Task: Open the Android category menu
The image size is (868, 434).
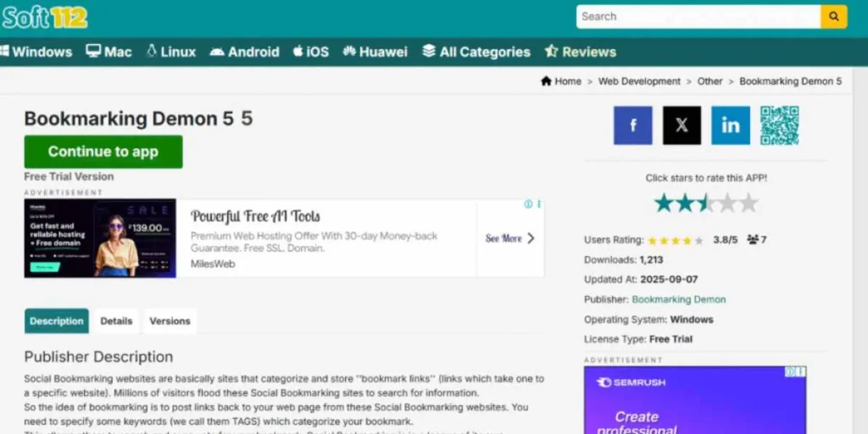Action: pos(244,52)
